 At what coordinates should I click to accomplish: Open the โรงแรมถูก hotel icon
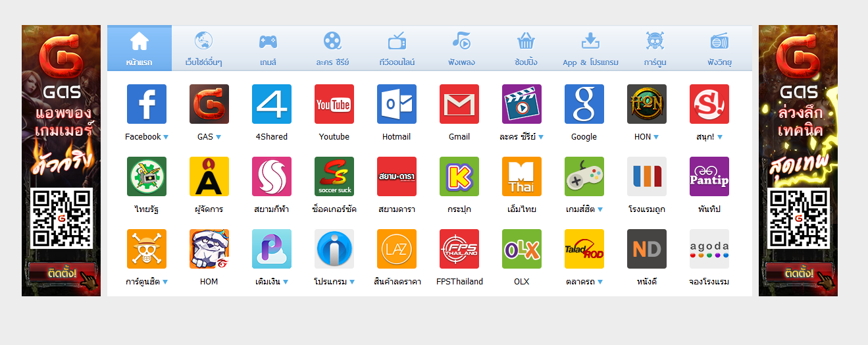click(x=647, y=176)
